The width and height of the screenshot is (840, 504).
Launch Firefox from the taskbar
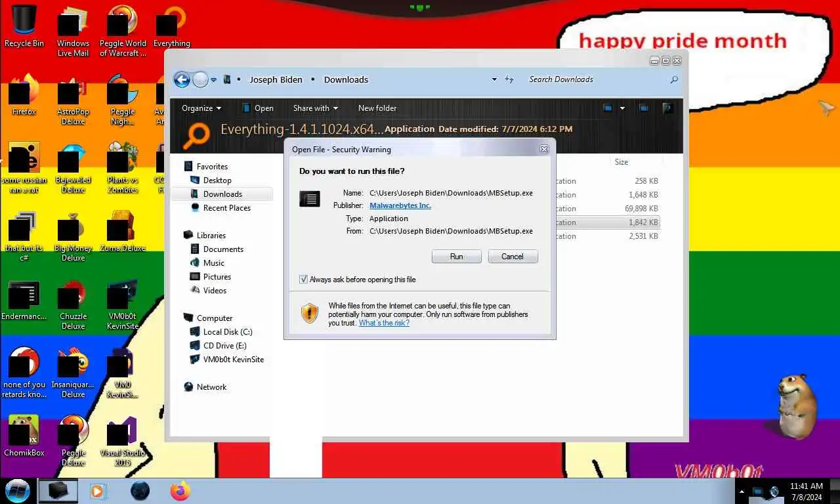[179, 491]
